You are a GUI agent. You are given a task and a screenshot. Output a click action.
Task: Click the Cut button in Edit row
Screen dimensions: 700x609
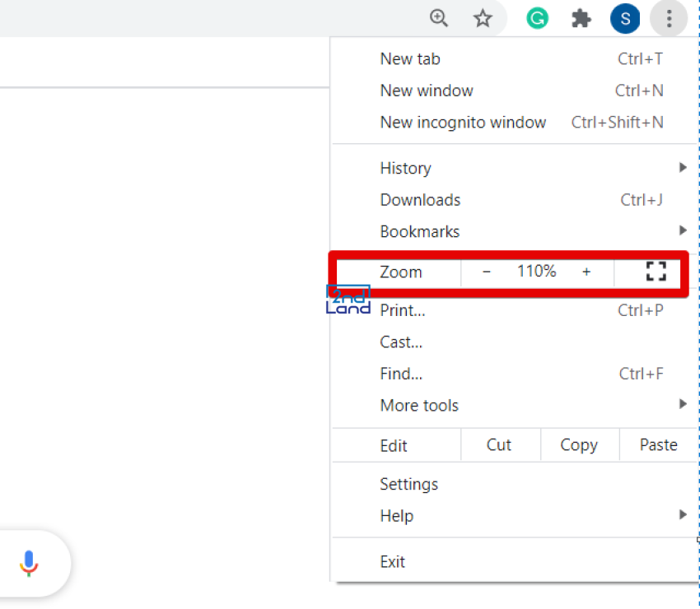(x=500, y=444)
